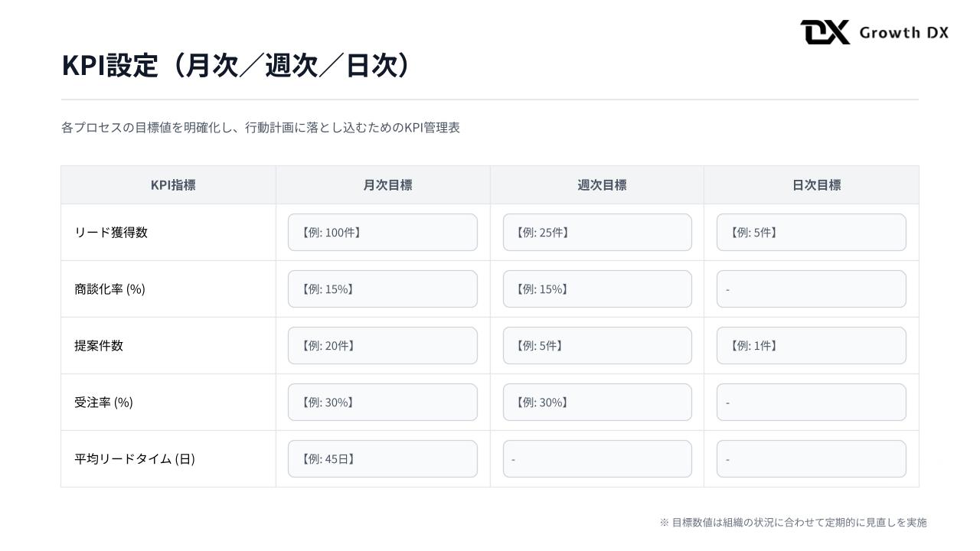Select weekly 受注率 input field

point(596,403)
